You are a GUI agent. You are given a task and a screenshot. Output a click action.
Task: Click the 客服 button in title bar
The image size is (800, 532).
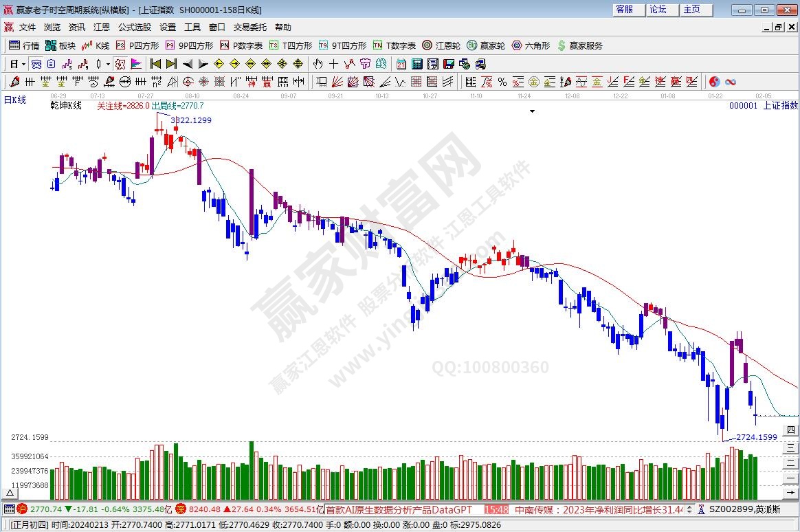click(625, 10)
